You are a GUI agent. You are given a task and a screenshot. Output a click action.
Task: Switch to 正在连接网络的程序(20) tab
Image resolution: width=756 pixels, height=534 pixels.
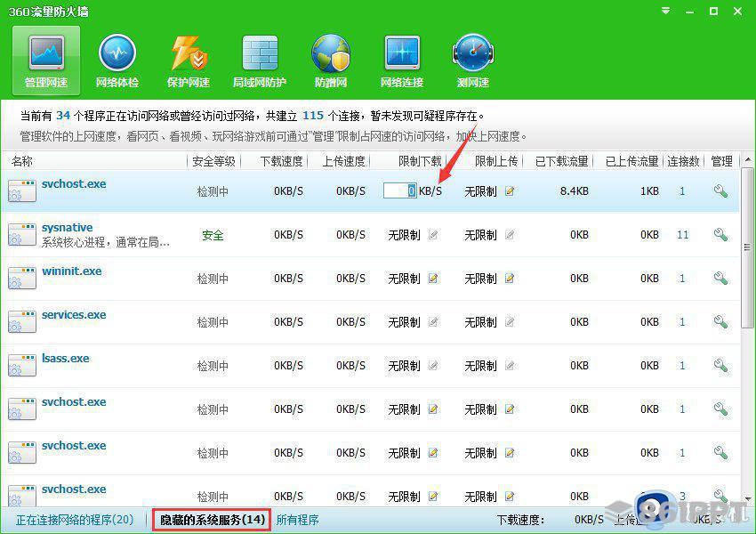(75, 520)
